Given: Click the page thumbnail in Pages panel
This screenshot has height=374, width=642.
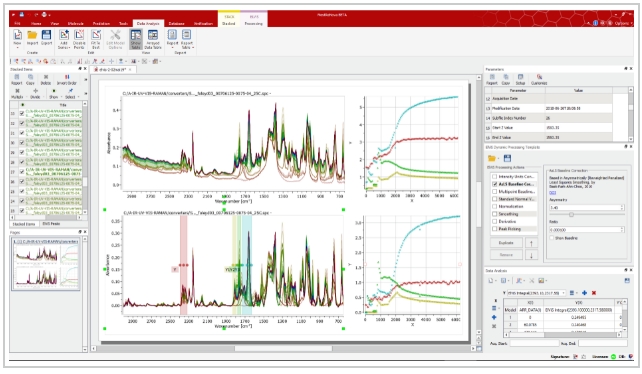Looking at the screenshot, I should pos(46,265).
